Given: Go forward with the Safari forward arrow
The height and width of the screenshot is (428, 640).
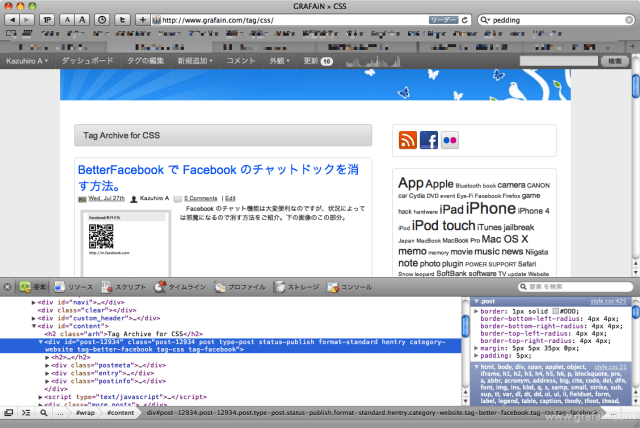Looking at the screenshot, I should pos(27,20).
